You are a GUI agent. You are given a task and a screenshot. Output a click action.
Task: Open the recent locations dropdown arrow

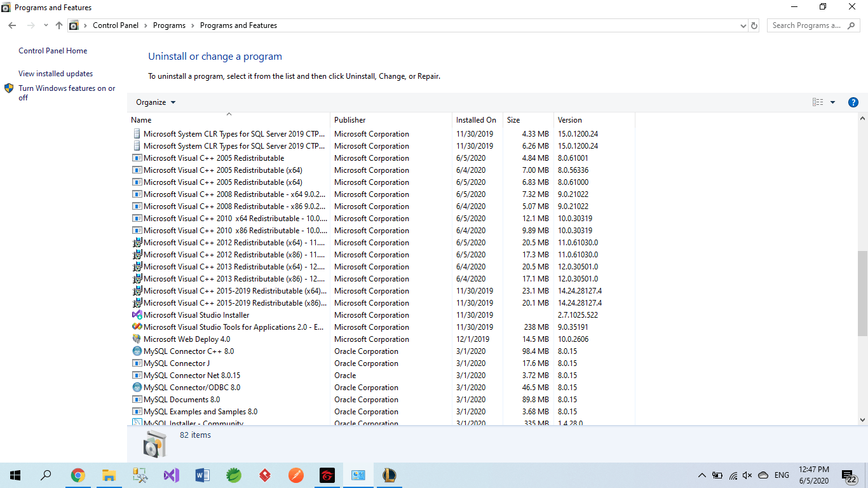point(46,25)
